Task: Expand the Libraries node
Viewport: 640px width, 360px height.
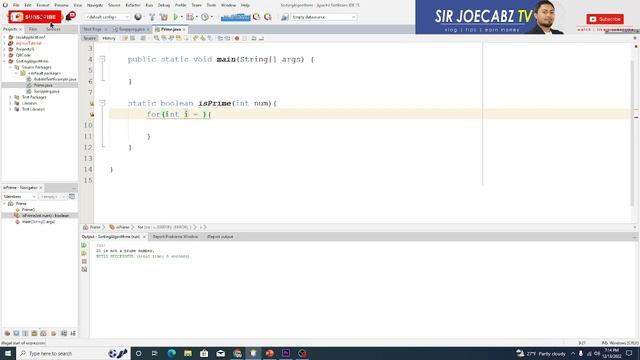Action: click(11, 104)
